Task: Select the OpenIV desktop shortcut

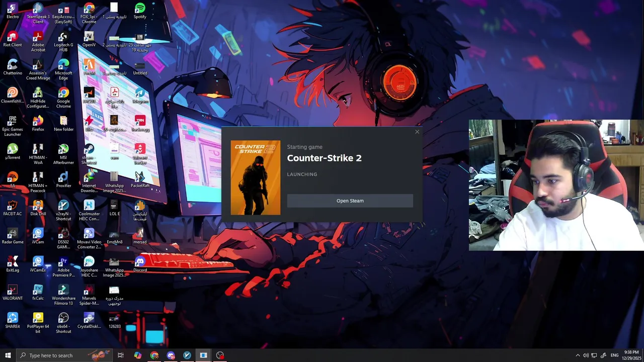Action: coord(89,39)
